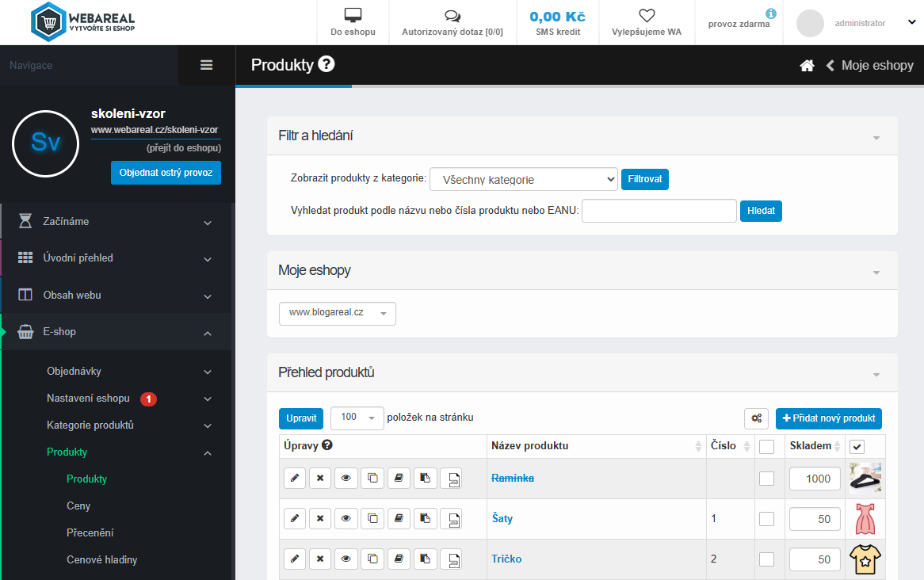This screenshot has width=924, height=580.
Task: Toggle the eye visibility icon for Ramínka
Action: [x=346, y=479]
